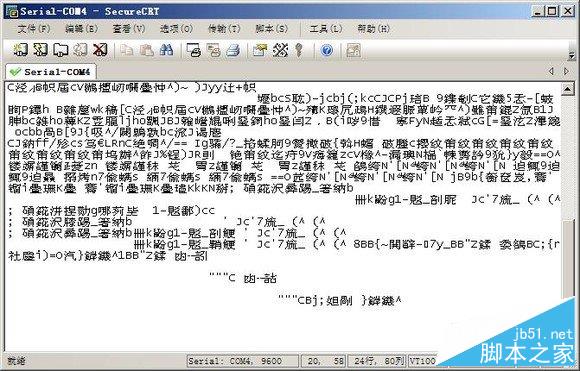Open the 帮助(H) menu
580x371 pixels.
tap(373, 29)
